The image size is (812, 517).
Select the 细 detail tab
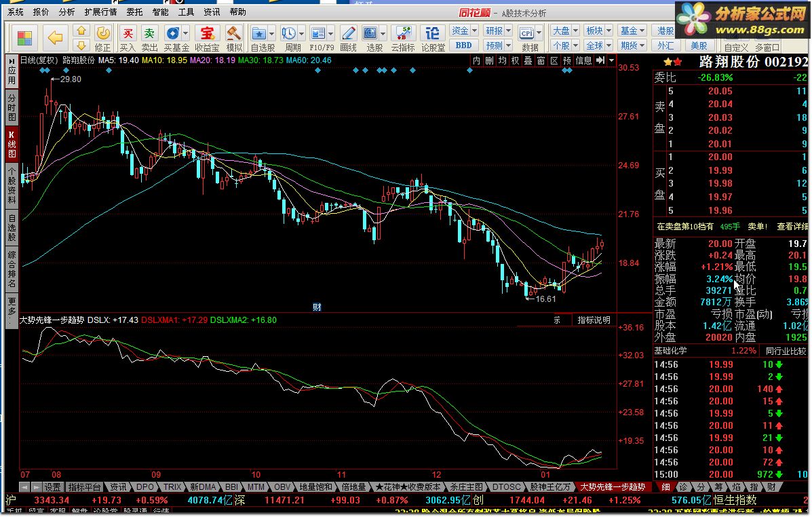pyautogui.click(x=666, y=487)
